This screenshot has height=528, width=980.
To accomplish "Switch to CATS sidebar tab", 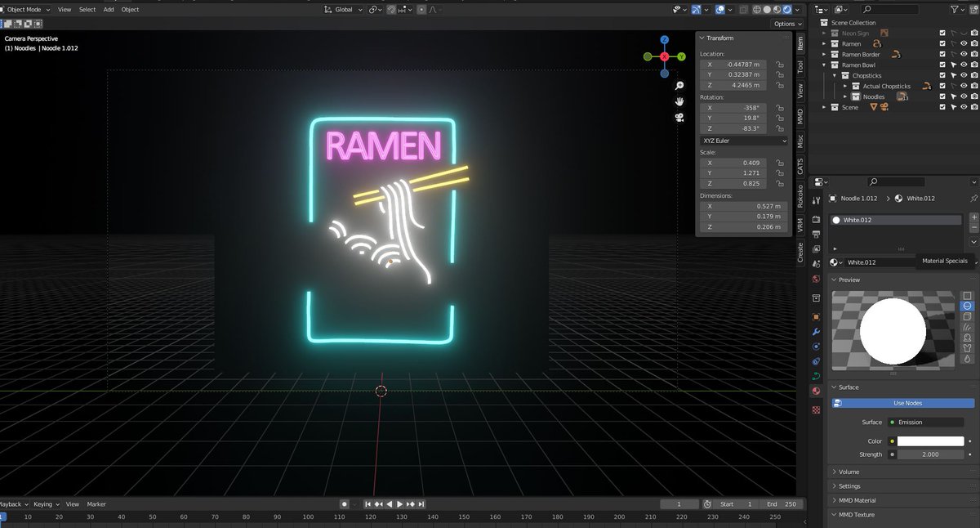I will [x=800, y=166].
